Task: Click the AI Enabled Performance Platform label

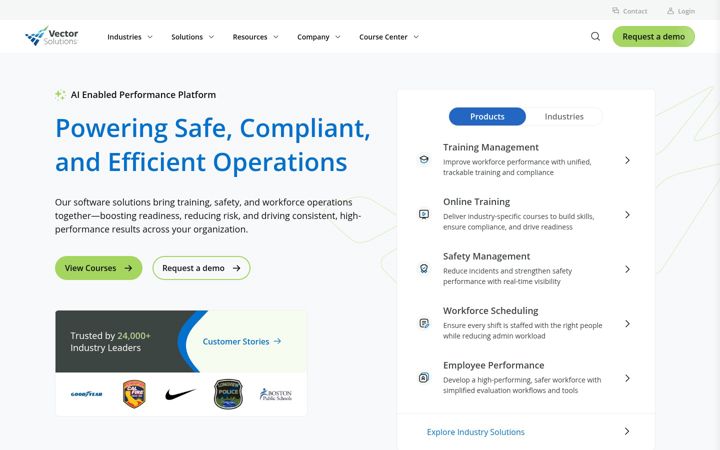Action: pyautogui.click(x=143, y=95)
